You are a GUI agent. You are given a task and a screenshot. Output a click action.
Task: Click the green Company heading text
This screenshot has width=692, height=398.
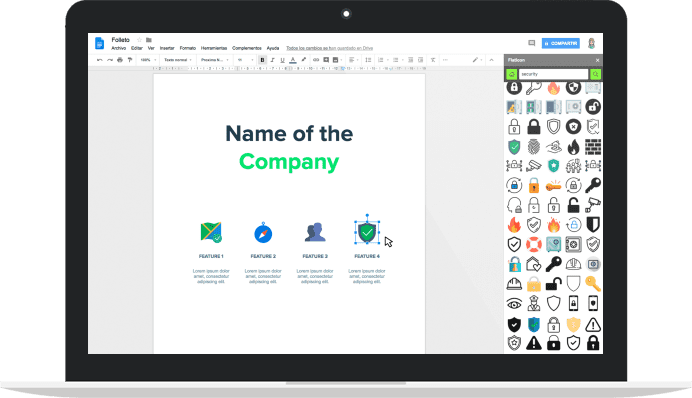pos(289,162)
